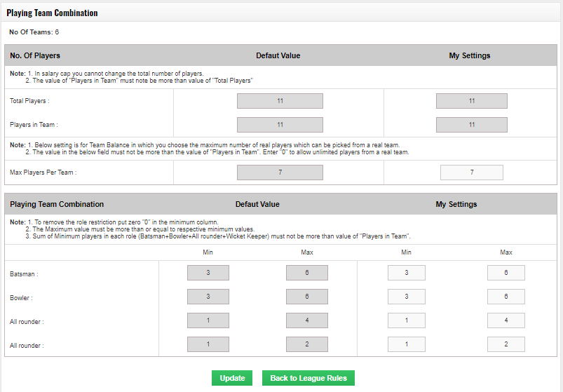Screen dimensions: 563x392
Task: Click All rounder default Max showing 4
Action: [307, 320]
